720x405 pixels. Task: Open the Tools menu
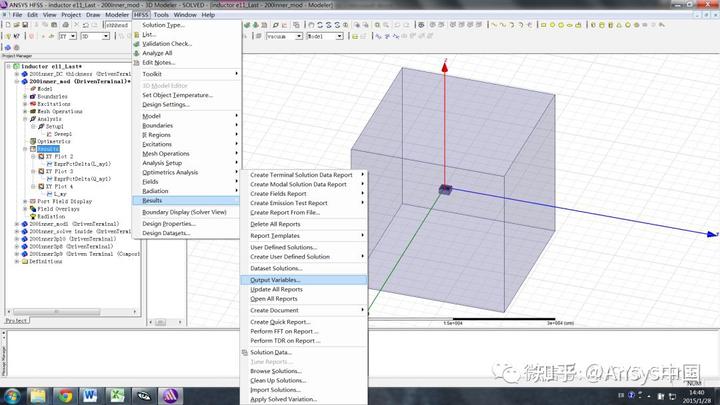(x=161, y=15)
